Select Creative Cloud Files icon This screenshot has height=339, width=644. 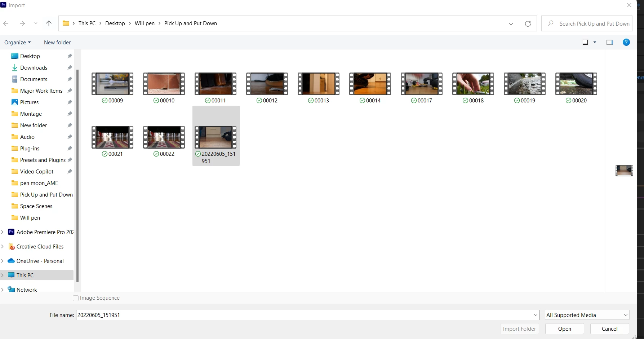tap(12, 247)
